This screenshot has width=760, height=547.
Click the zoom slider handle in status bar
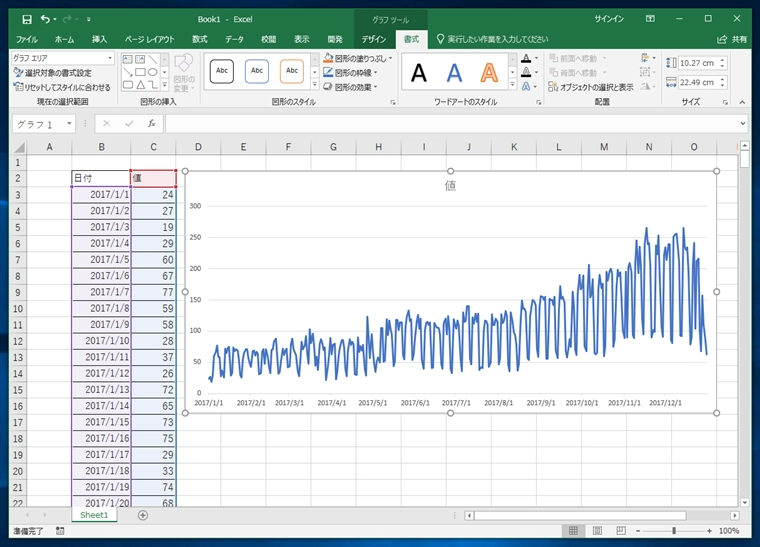tap(673, 531)
